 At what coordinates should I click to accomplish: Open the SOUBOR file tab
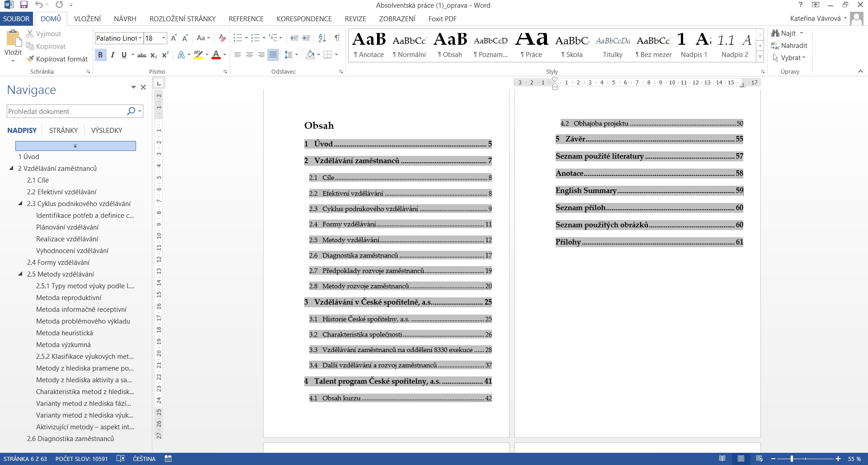pos(16,19)
